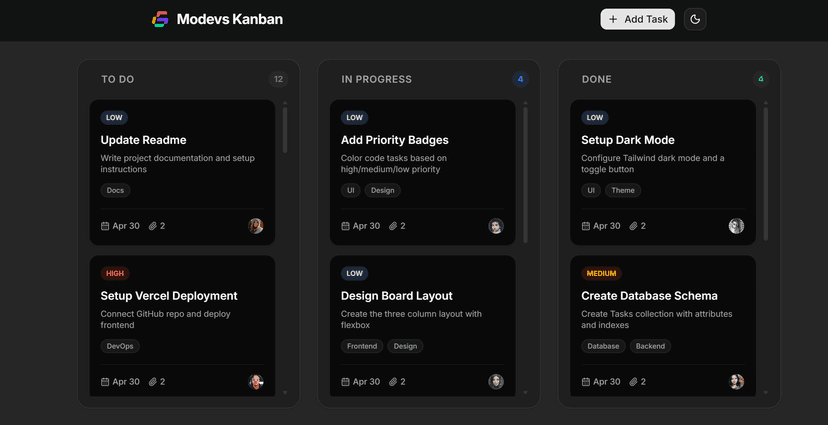828x425 pixels.
Task: Click the TO DO column heading
Action: tap(118, 79)
